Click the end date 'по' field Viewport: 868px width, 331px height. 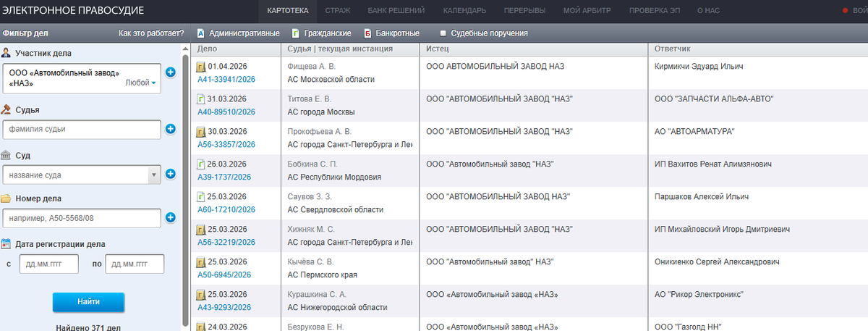[x=135, y=264]
